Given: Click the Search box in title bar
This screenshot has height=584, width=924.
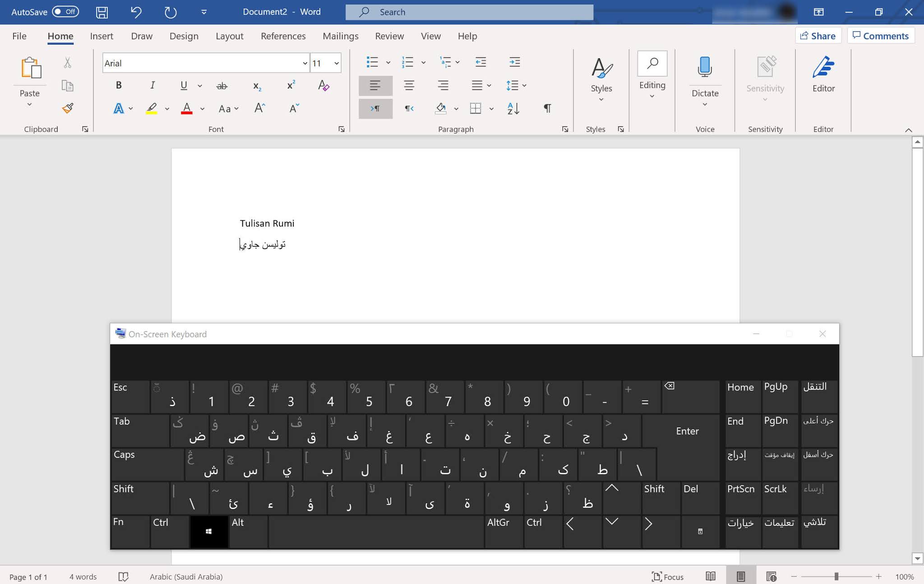Looking at the screenshot, I should point(469,12).
